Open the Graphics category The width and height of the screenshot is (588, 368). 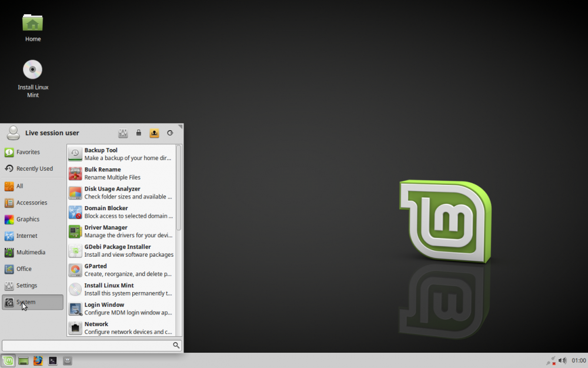pos(32,219)
